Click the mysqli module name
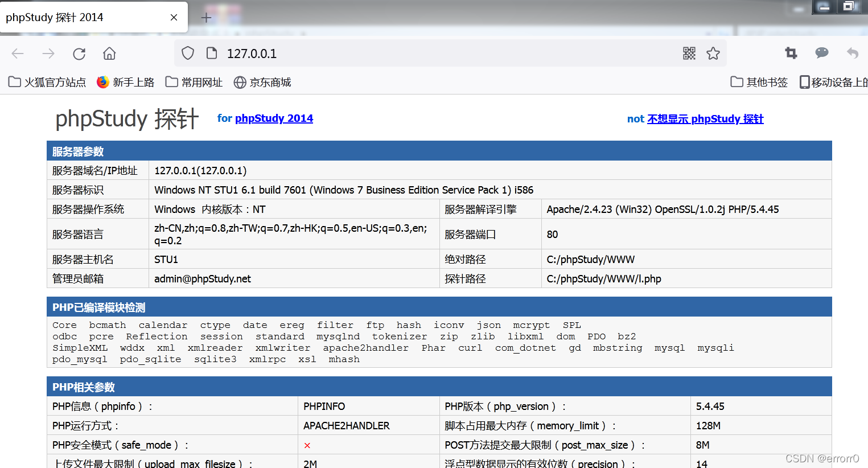 [x=715, y=348]
